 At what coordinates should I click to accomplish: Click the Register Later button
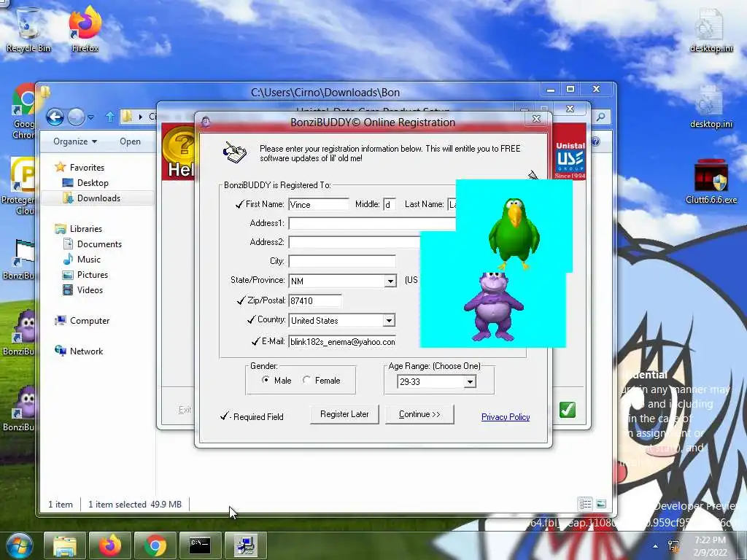point(344,414)
